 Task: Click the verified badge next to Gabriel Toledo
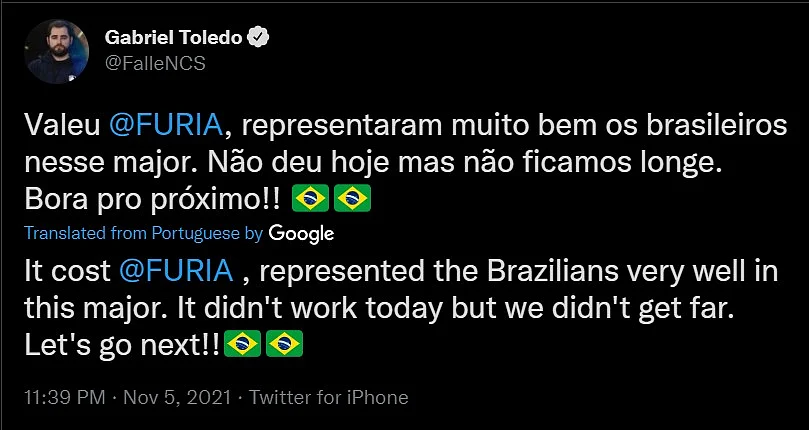258,38
